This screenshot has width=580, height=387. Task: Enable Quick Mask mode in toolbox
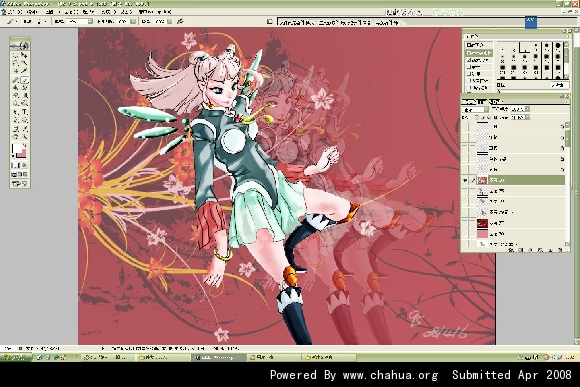24,165
